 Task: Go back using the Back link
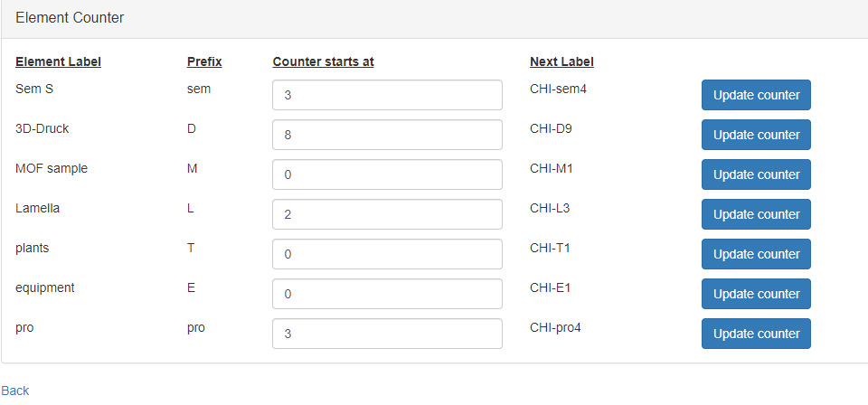tap(14, 391)
